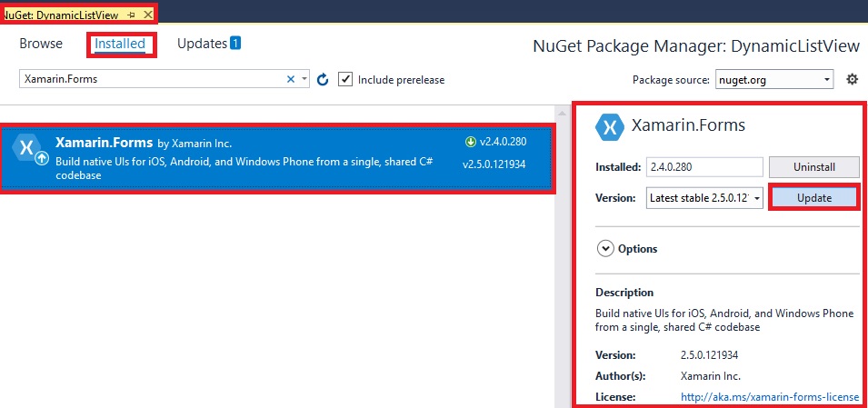
Task: Open the Package source dropdown
Action: click(773, 80)
